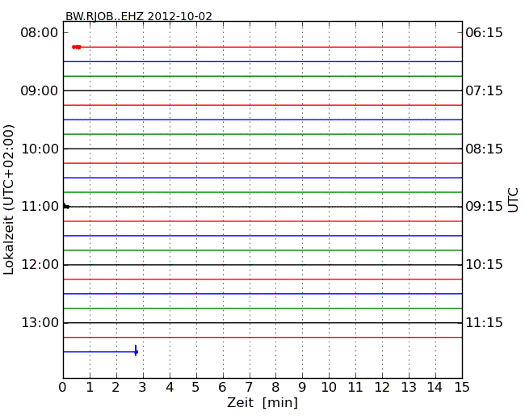Click the 'UTC' label on the right axis
The image size is (525, 420).
513,200
